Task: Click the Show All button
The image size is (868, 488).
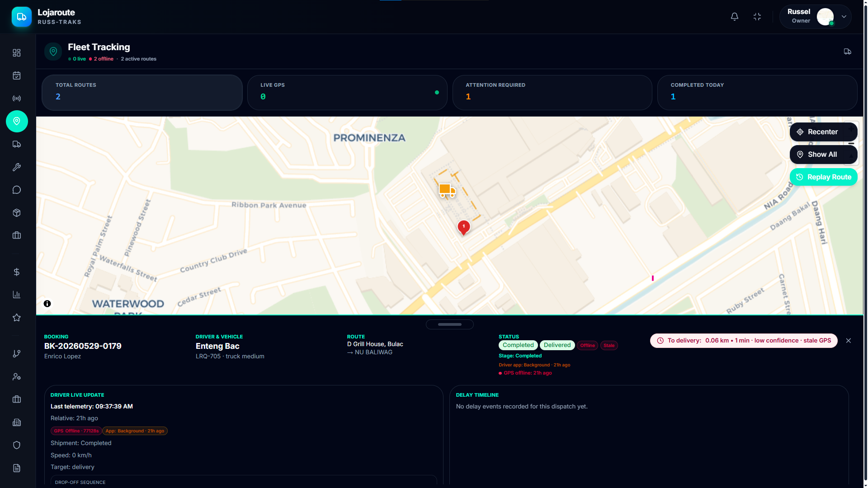Action: (823, 155)
